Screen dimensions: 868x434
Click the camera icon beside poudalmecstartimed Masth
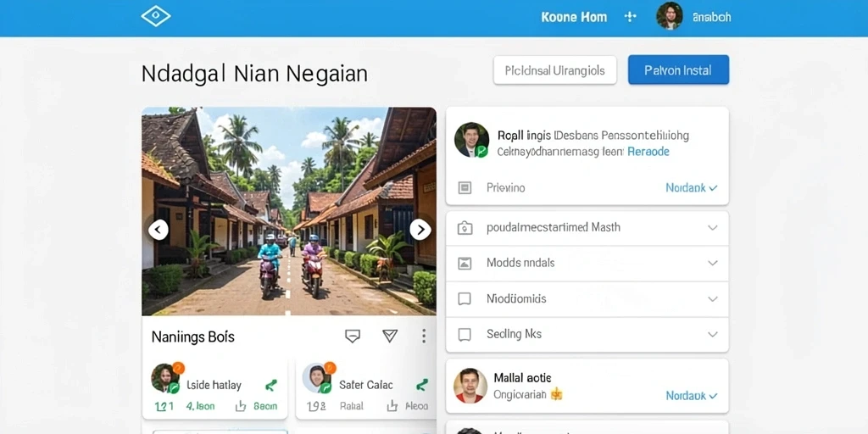(465, 227)
